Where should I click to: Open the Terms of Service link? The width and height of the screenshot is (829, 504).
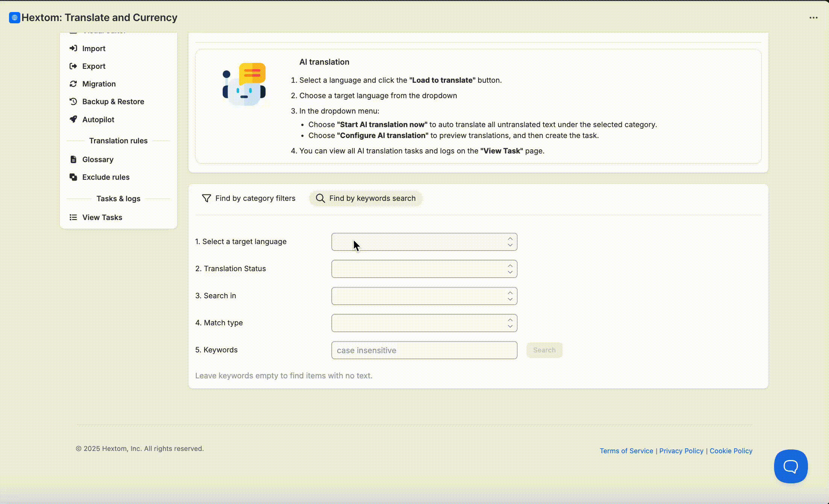[x=626, y=451]
